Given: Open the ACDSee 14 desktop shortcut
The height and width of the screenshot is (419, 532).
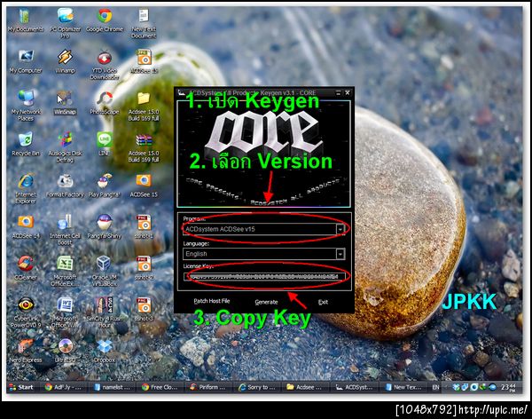Looking at the screenshot, I should 26,227.
